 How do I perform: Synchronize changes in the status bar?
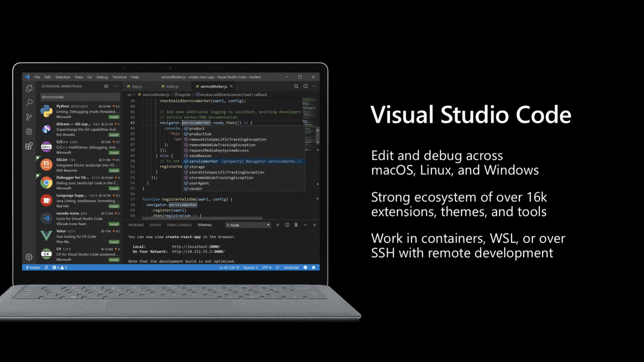click(46, 268)
